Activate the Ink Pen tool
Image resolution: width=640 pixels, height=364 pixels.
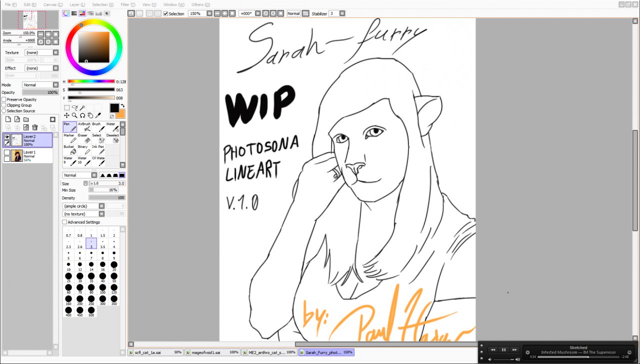click(x=98, y=150)
